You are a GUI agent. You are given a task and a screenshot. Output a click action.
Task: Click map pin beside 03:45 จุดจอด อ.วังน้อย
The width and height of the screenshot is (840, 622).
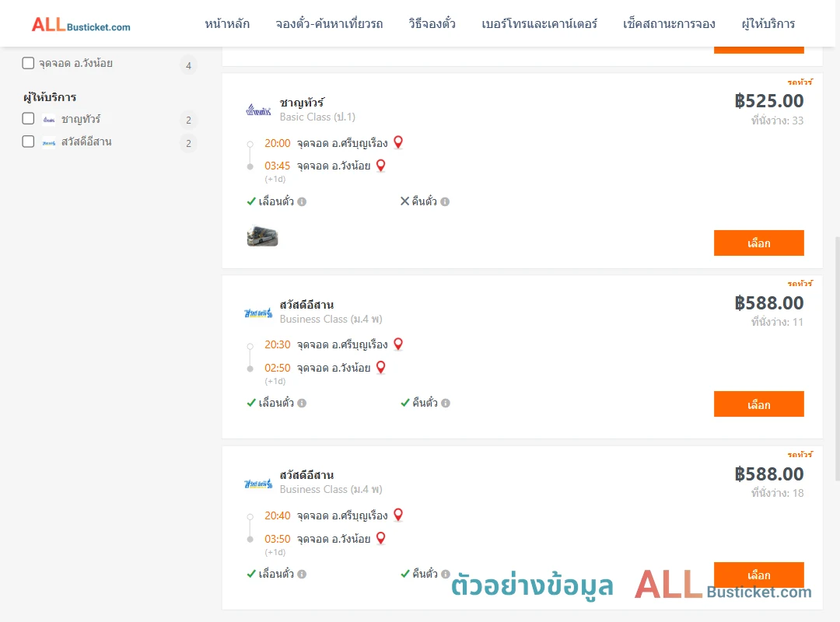[x=381, y=165]
